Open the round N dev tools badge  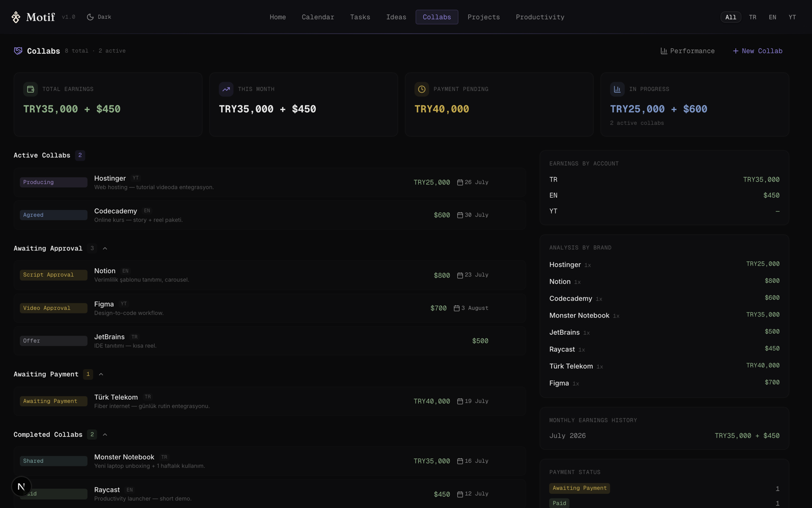coord(21,487)
